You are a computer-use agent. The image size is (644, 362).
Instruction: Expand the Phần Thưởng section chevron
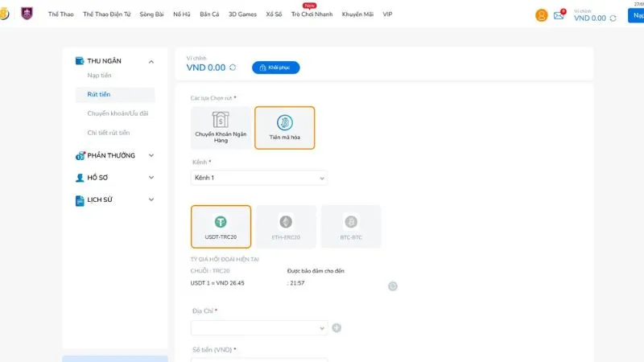click(151, 155)
